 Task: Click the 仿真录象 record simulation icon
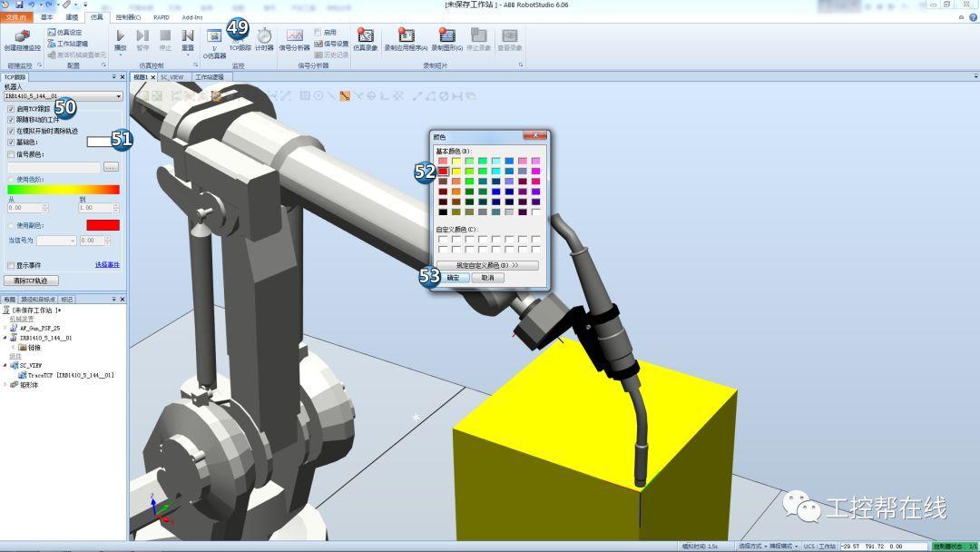point(365,36)
